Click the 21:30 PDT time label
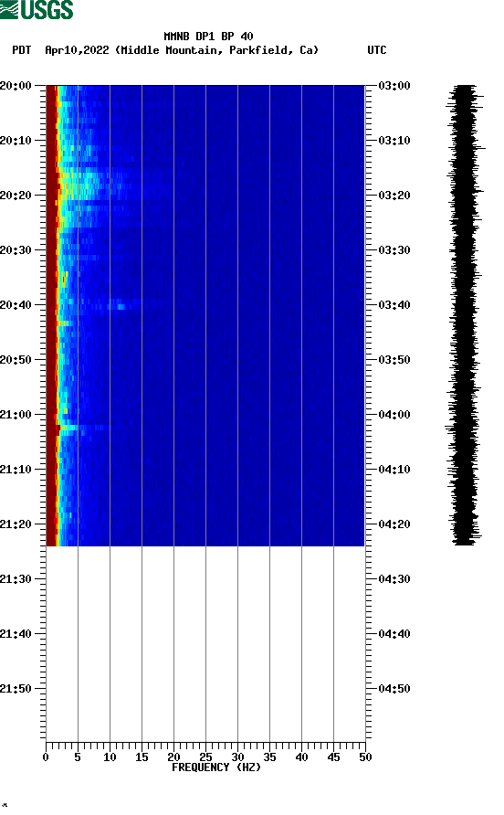 click(16, 579)
